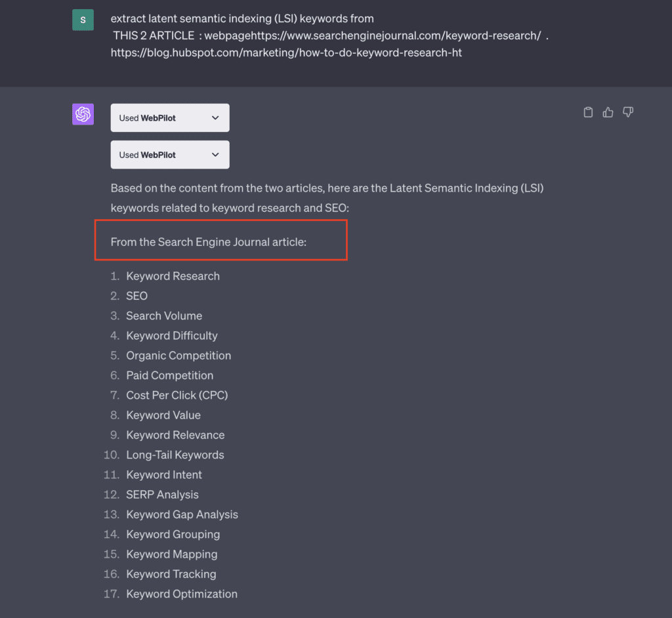Give the response a thumbs up
Viewport: 672px width, 618px height.
(x=608, y=112)
